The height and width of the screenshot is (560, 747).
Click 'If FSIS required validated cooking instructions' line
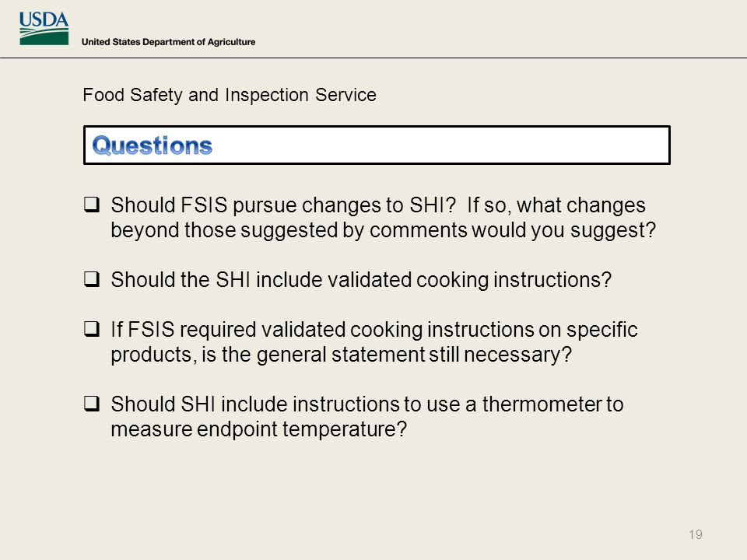point(322,330)
